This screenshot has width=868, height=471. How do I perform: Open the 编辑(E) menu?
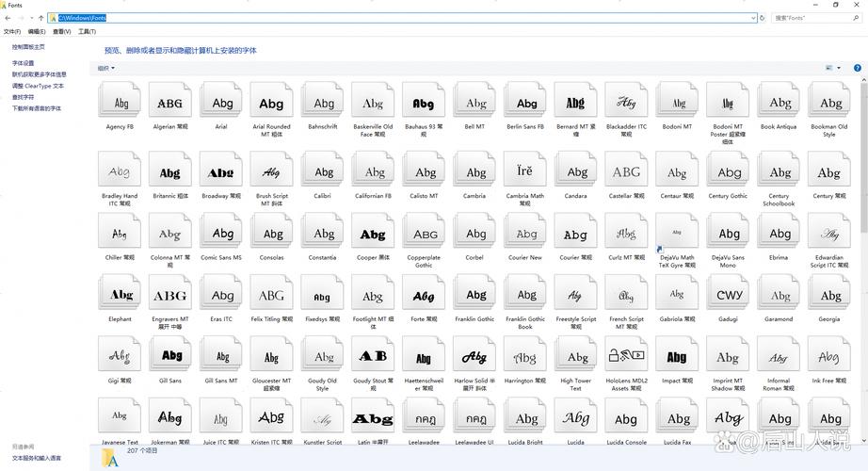click(37, 32)
